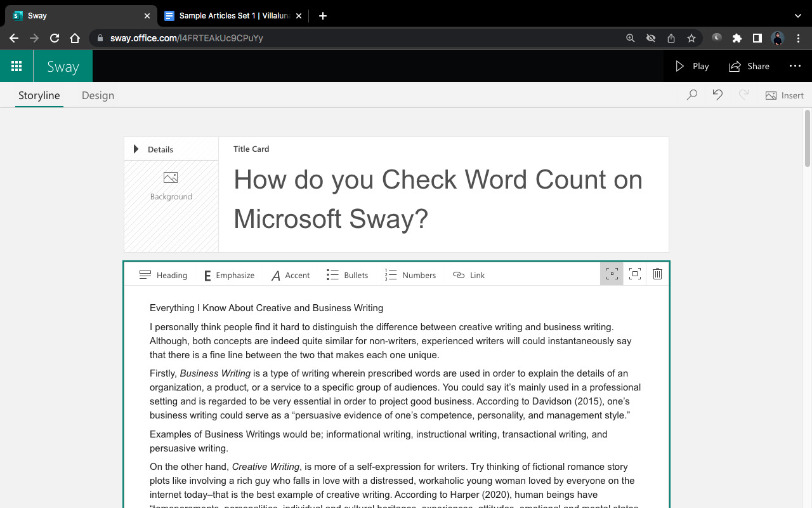The image size is (812, 508).
Task: Select the intense emphasis focus icon
Action: (634, 274)
